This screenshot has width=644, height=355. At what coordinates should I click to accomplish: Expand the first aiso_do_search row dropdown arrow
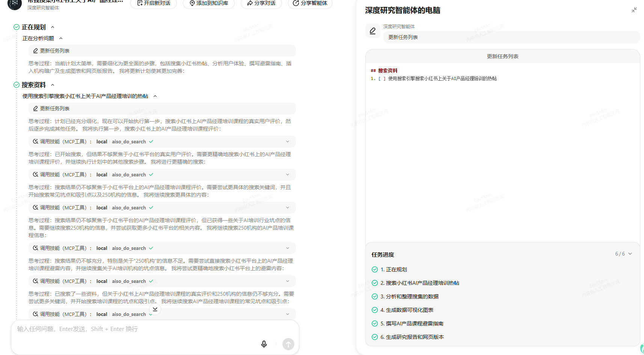pyautogui.click(x=288, y=141)
